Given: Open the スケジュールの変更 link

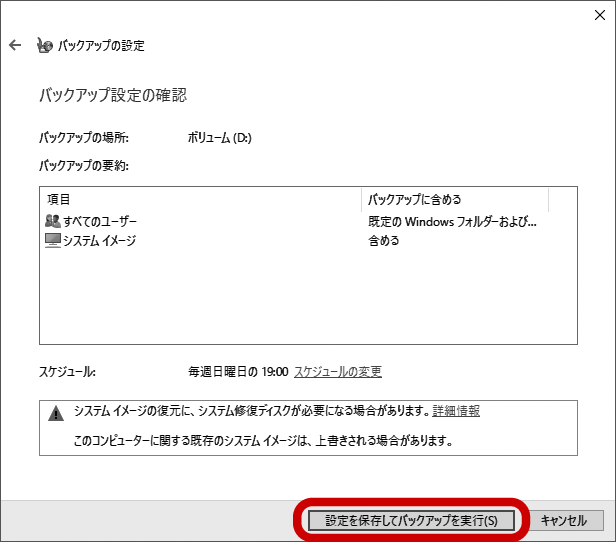Looking at the screenshot, I should tap(337, 372).
